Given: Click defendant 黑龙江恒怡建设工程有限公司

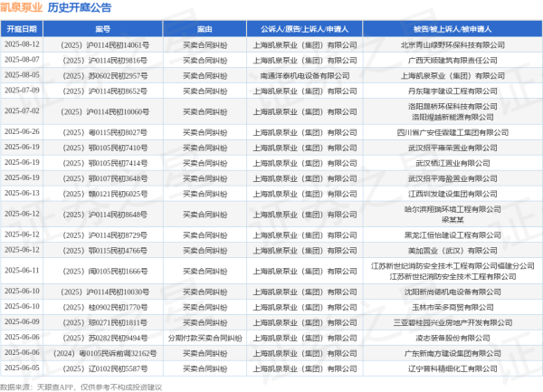Looking at the screenshot, I should point(452,235).
